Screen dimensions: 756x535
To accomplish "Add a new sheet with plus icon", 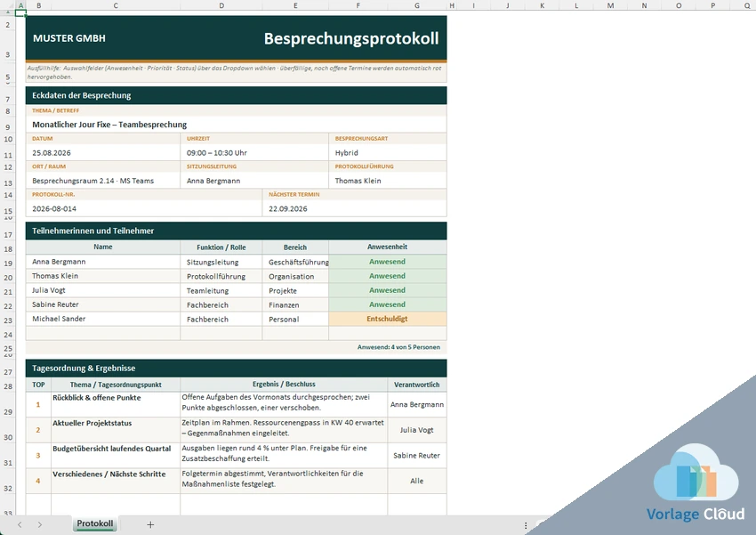I will click(x=150, y=524).
